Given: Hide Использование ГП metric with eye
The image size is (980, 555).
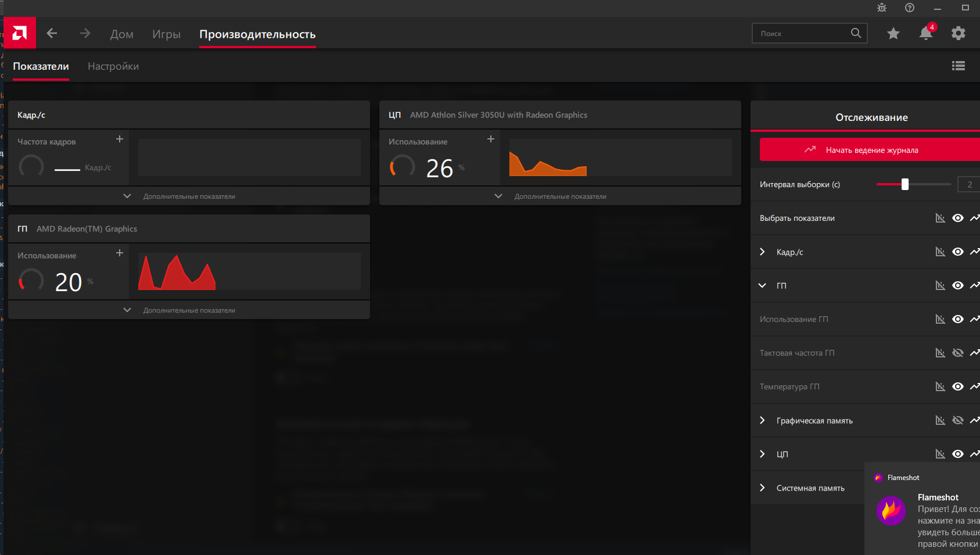Looking at the screenshot, I should click(x=958, y=319).
